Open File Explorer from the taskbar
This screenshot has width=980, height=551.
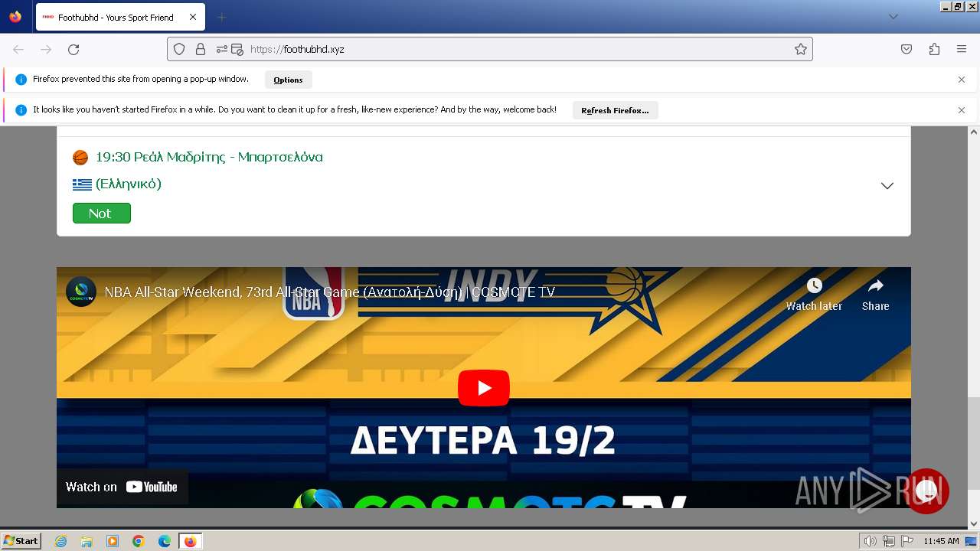coord(87,541)
